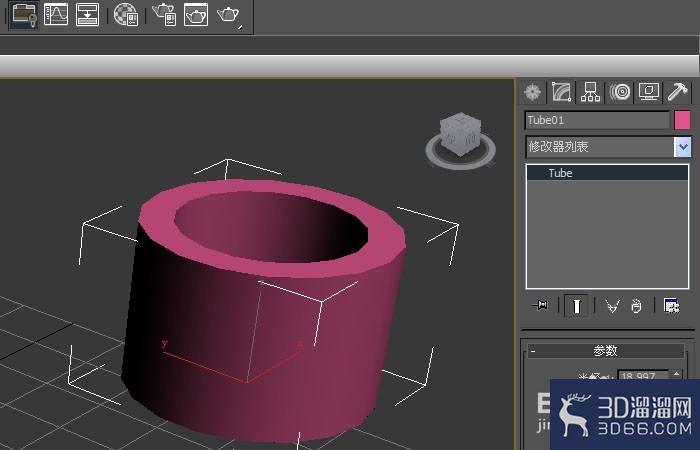Click the Tube01 object name field
The height and width of the screenshot is (450, 700).
[597, 120]
